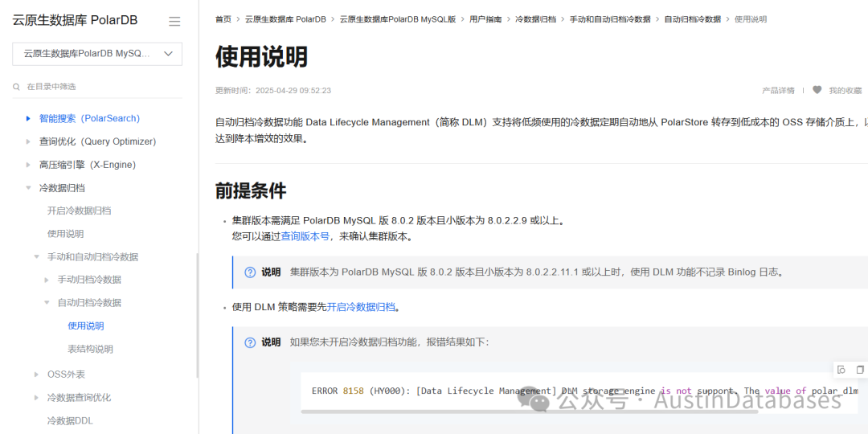The width and height of the screenshot is (868, 434).
Task: Open 云原生数据库PolarDB MySQL版 breadcrumb
Action: [398, 19]
